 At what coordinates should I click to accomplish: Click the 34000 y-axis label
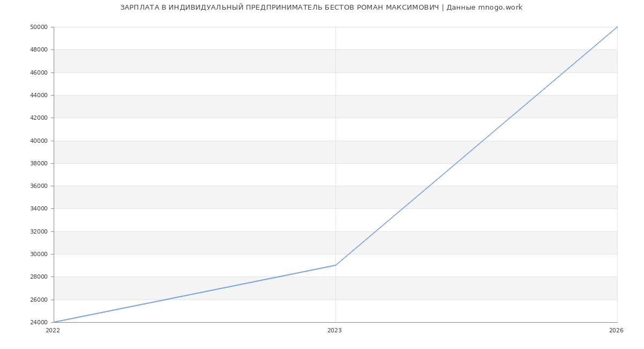point(39,209)
